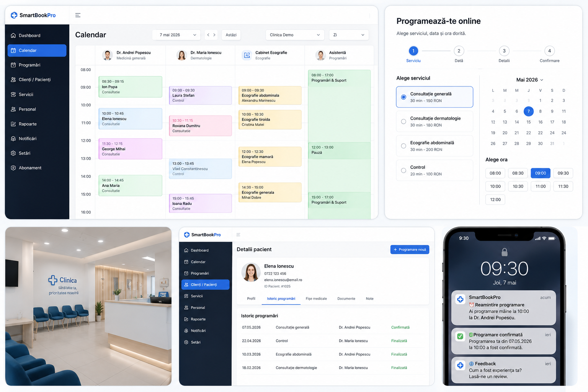Screen dimensions: 588x392
Task: Click Dashboard home icon in Calendar window sidebar
Action: click(13, 36)
